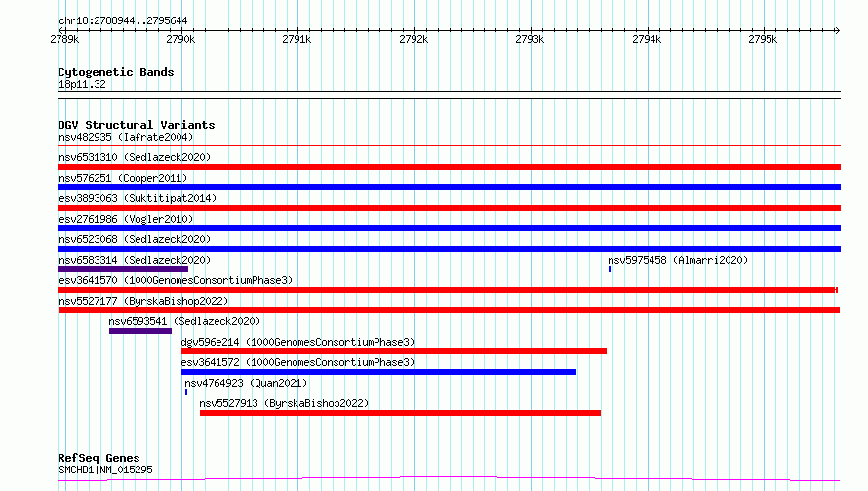Click the esv3641572 (1000GenomesConsortiumPhase3) label
This screenshot has width=868, height=491.
[x=297, y=362]
